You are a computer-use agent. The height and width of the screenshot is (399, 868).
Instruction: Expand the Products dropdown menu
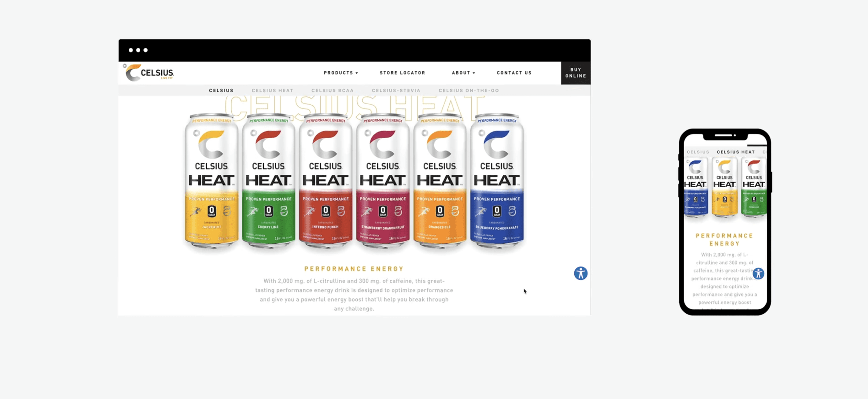pos(340,73)
